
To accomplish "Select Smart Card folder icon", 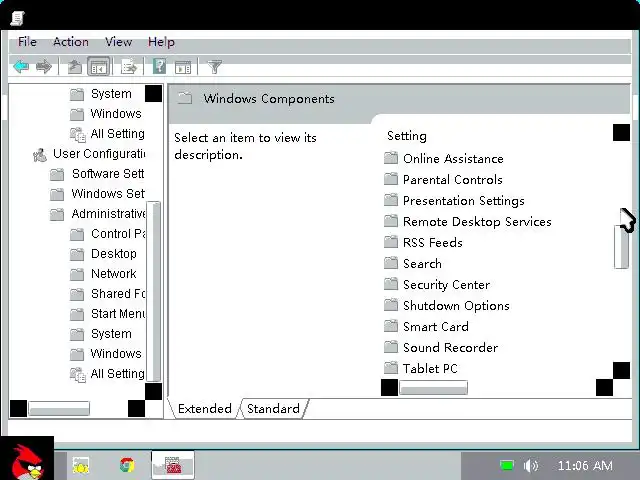I will (391, 326).
